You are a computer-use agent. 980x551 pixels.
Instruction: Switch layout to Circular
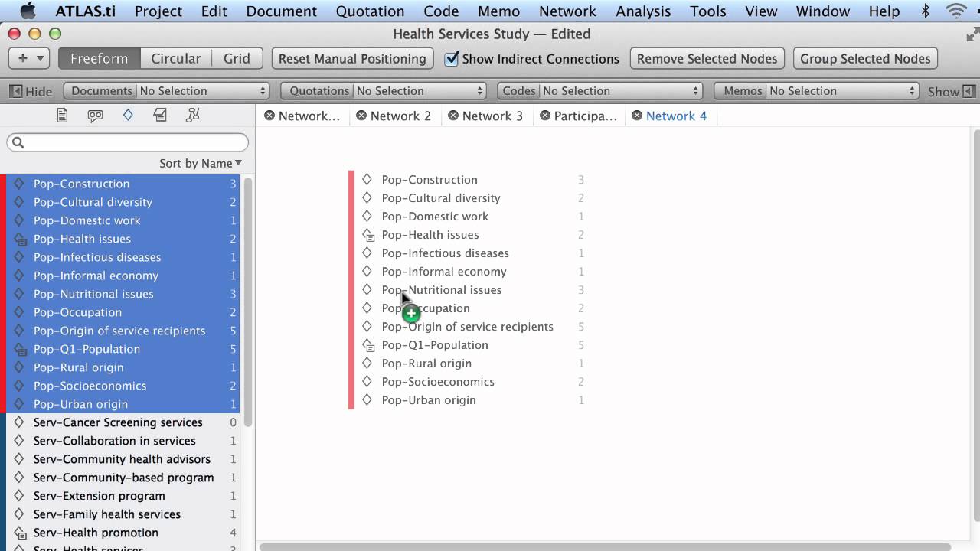(x=175, y=58)
